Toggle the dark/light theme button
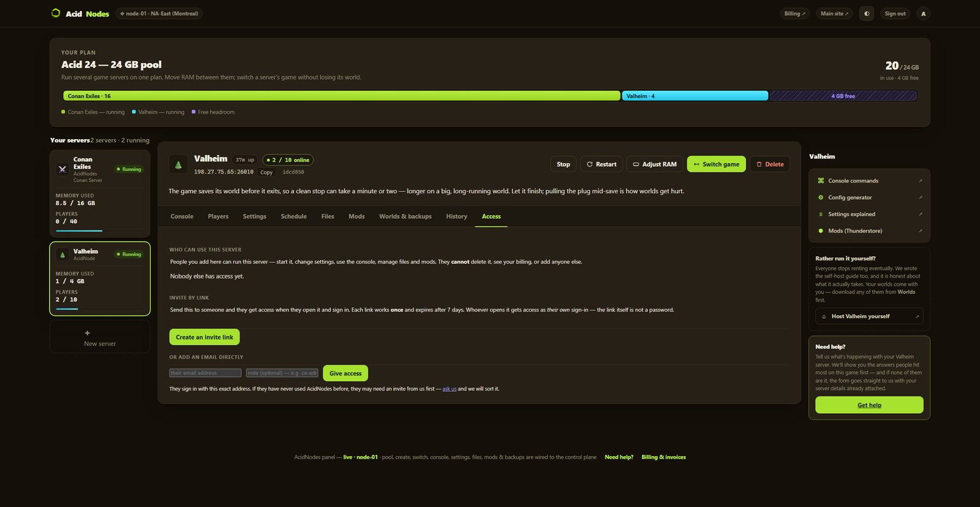 tap(867, 13)
